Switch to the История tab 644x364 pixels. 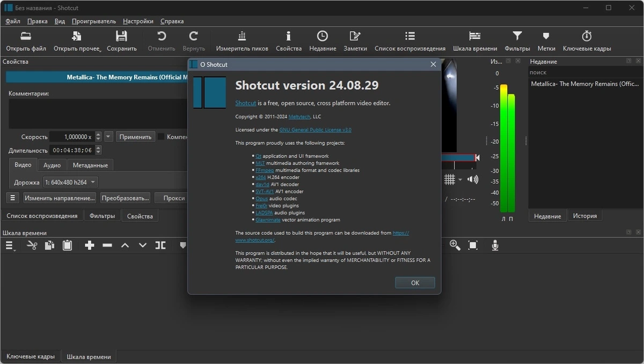(x=584, y=216)
